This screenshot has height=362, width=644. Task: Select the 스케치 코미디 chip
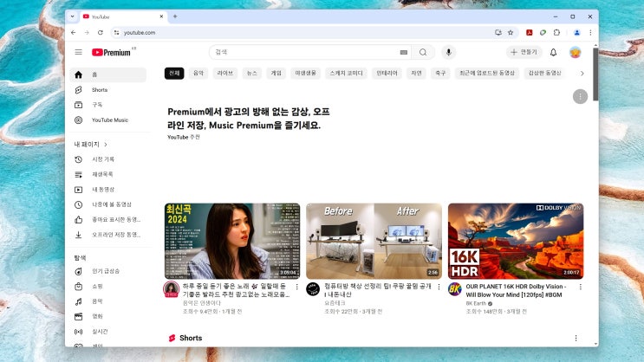point(346,73)
